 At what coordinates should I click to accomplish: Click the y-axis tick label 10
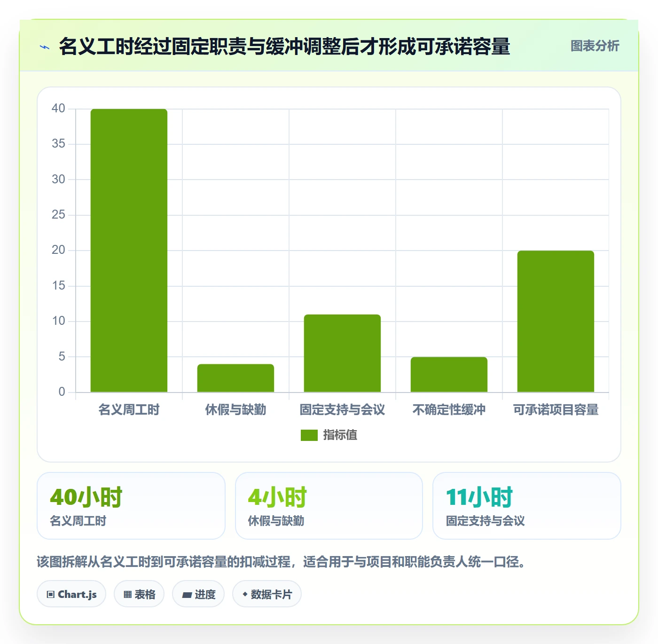[x=58, y=321]
